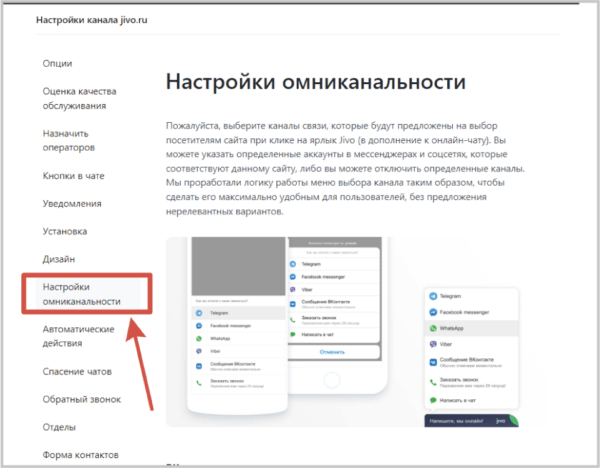The width and height of the screenshot is (600, 468).
Task: Click WhatsApp icon in right widget preview
Action: pyautogui.click(x=433, y=328)
